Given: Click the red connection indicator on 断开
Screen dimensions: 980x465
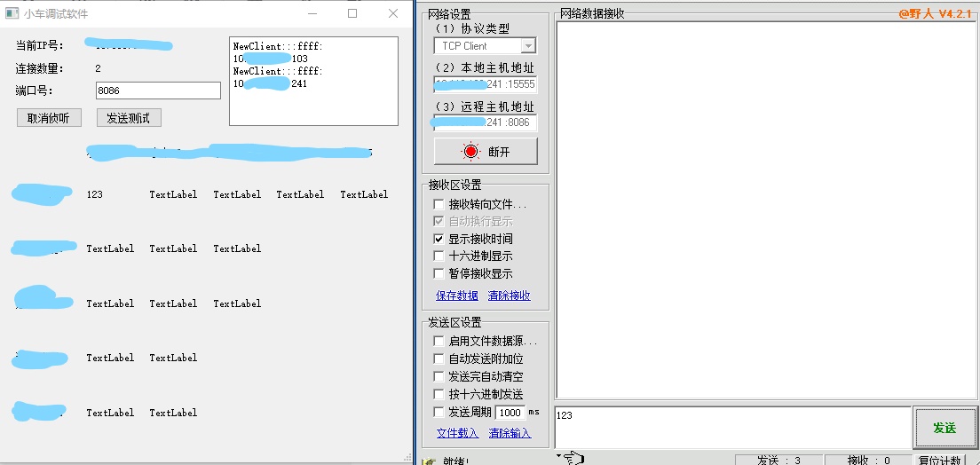Looking at the screenshot, I should pyautogui.click(x=470, y=151).
